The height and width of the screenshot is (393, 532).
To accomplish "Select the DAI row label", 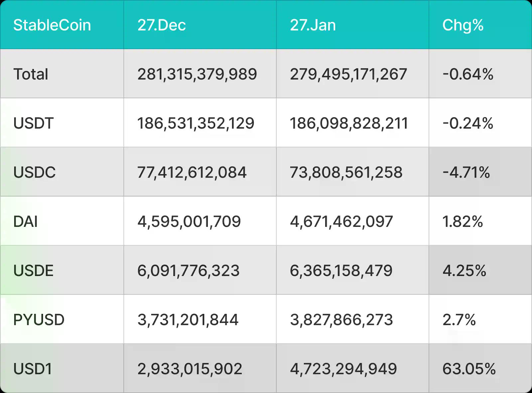I will pos(25,221).
